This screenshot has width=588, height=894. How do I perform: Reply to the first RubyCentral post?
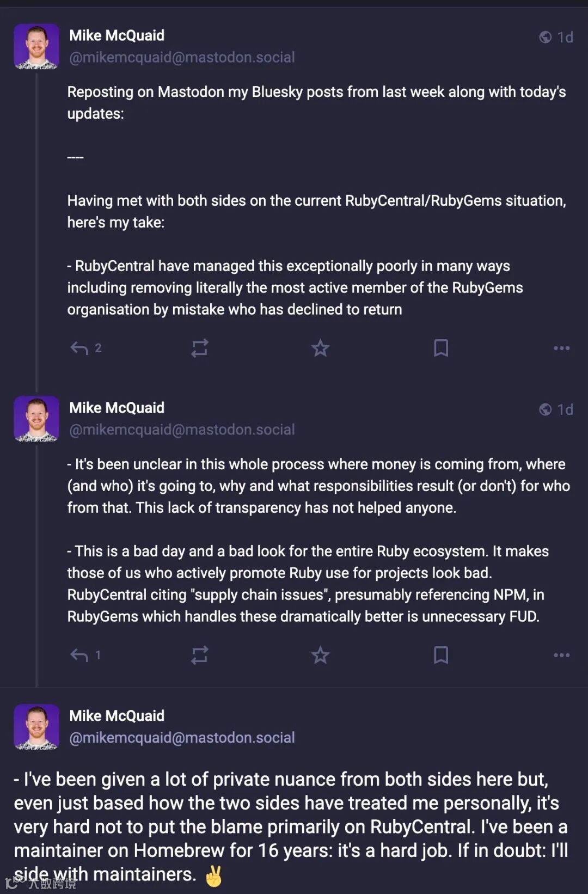point(79,348)
